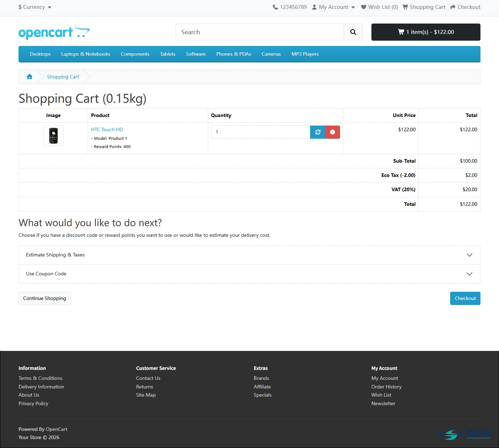
Task: Select the Cameras menu item
Action: coord(271,54)
